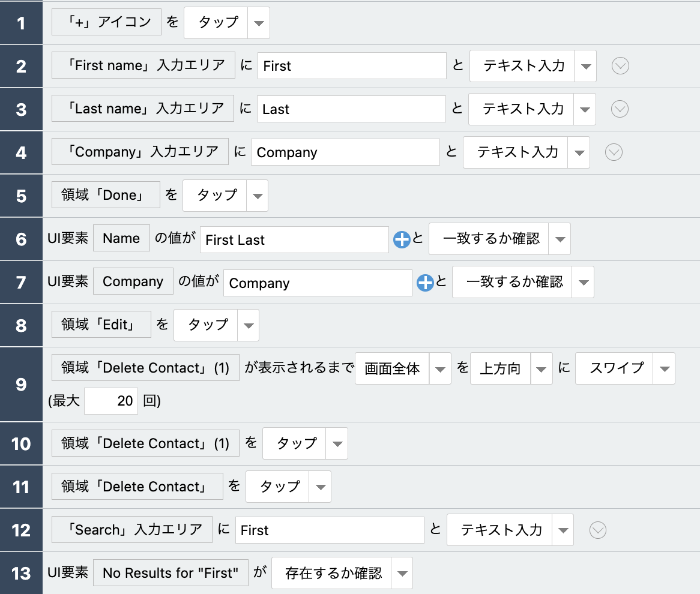This screenshot has height=594, width=700.
Task: Click the「First name」入力エリア element button
Action: pos(143,65)
